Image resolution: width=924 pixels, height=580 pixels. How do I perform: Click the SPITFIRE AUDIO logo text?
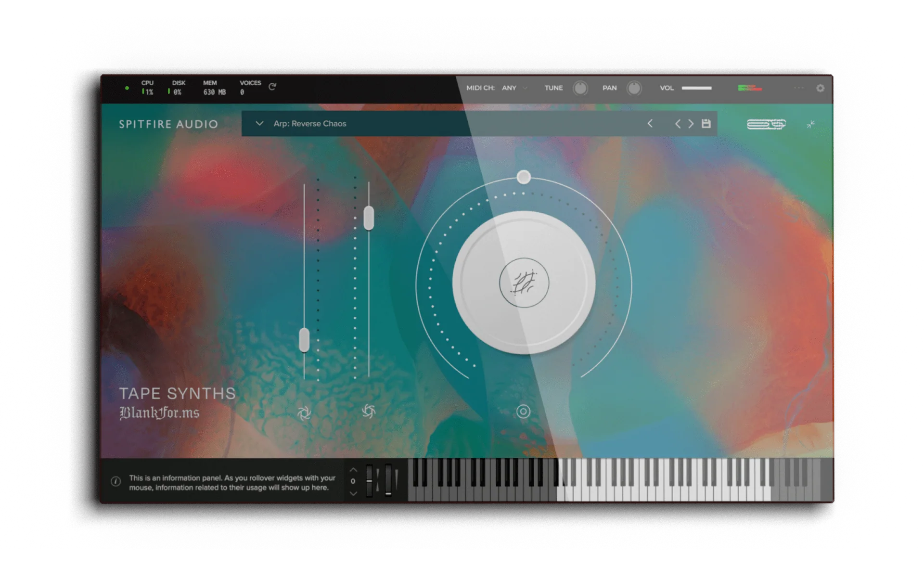[x=168, y=124]
